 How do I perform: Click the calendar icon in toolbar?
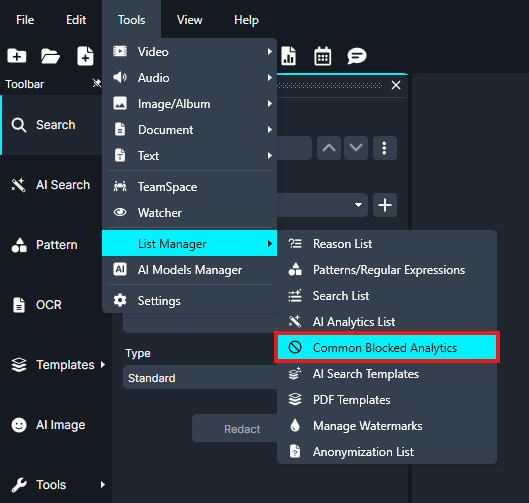(x=323, y=56)
